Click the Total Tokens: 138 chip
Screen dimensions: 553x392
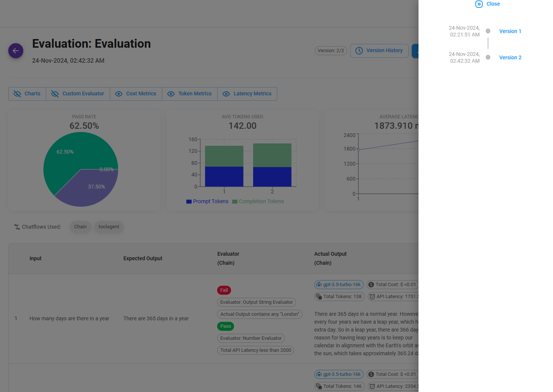339,297
